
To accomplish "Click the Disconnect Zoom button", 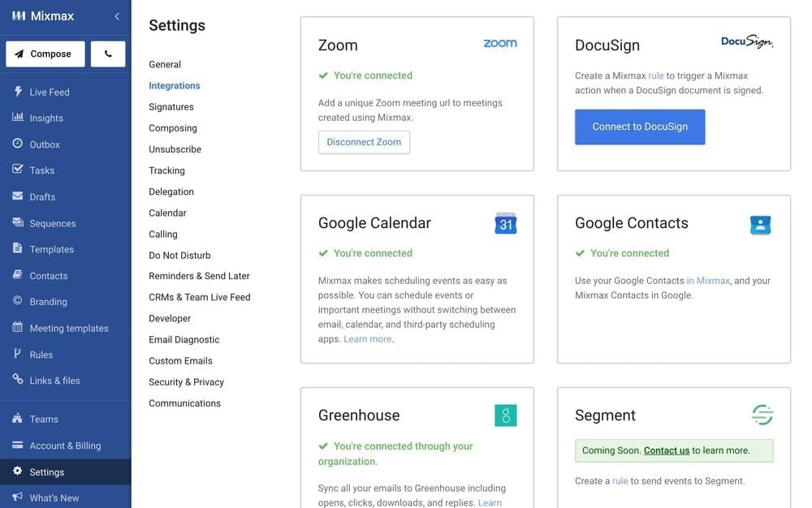I will 363,141.
